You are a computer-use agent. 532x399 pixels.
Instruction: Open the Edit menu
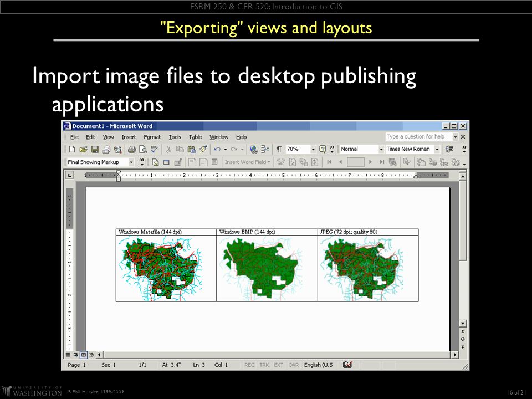click(90, 137)
